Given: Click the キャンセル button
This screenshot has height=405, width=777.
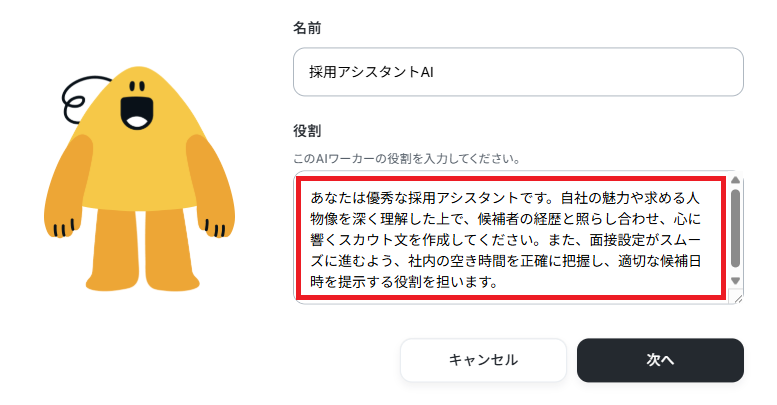Looking at the screenshot, I should [x=483, y=360].
